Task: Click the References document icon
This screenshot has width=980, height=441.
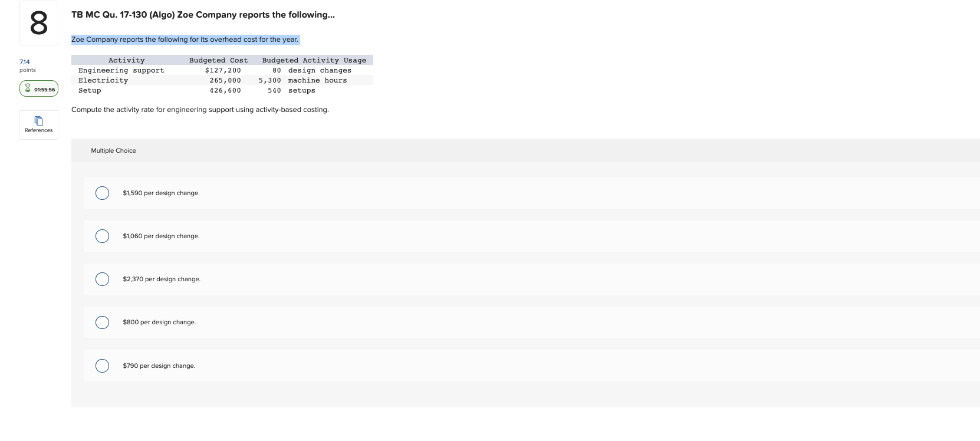Action: [x=39, y=121]
